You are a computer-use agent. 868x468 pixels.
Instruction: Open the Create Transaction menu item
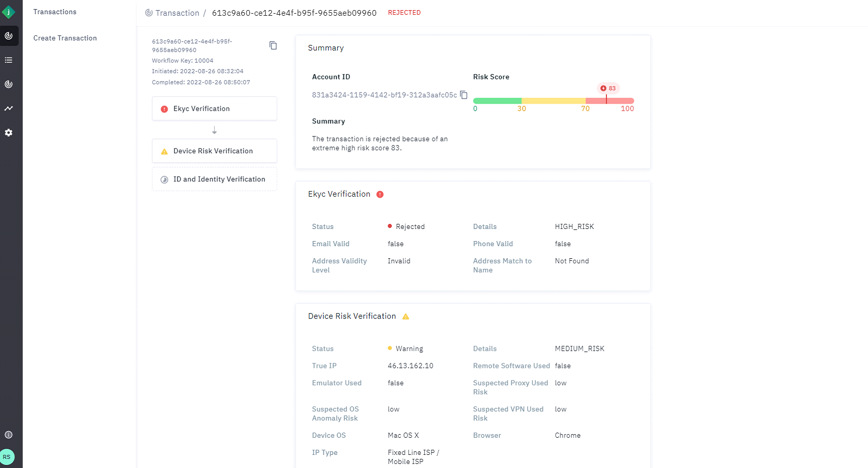65,38
